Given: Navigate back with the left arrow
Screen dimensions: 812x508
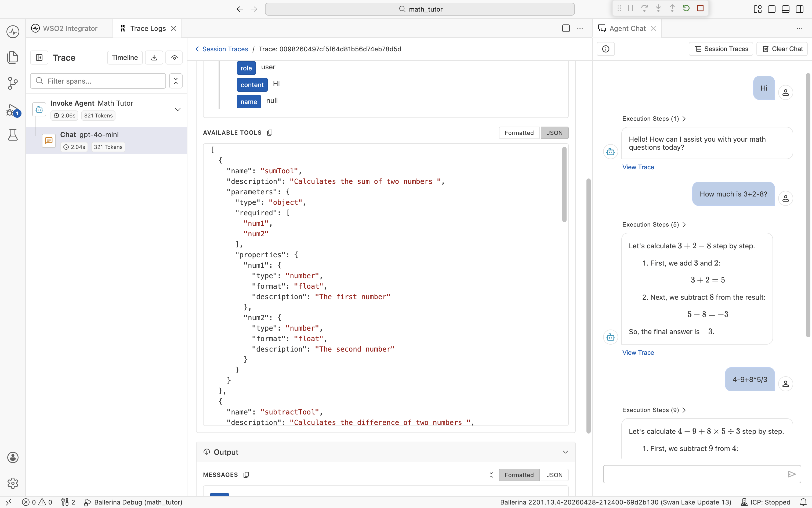Looking at the screenshot, I should coord(240,9).
